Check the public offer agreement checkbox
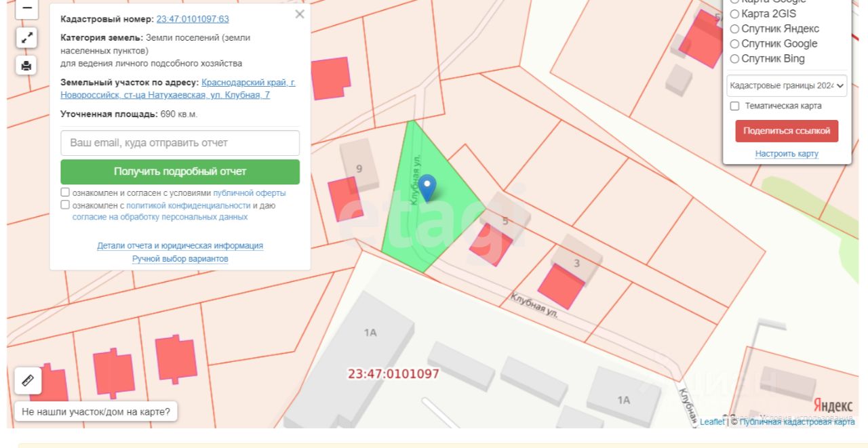Image resolution: width=868 pixels, height=448 pixels. 65,192
